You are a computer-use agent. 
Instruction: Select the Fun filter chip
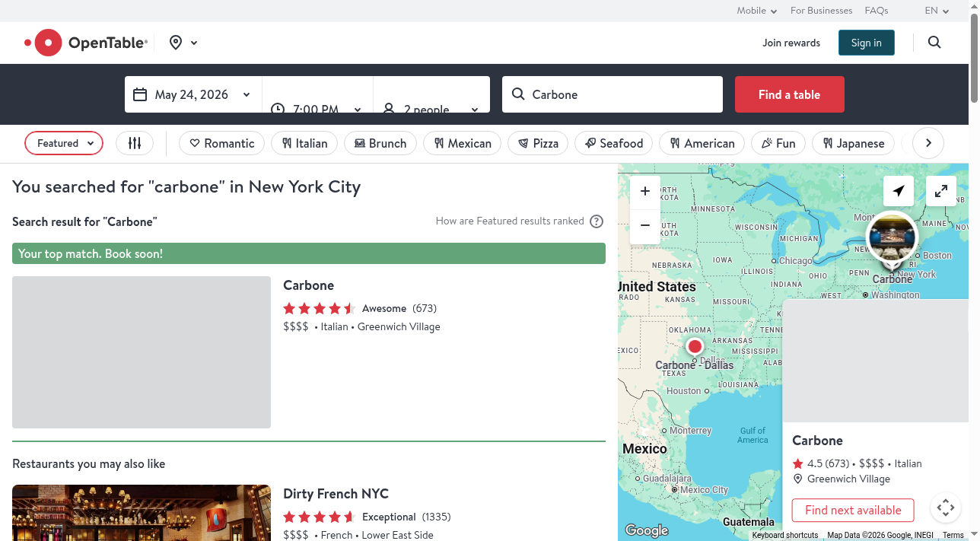point(778,143)
